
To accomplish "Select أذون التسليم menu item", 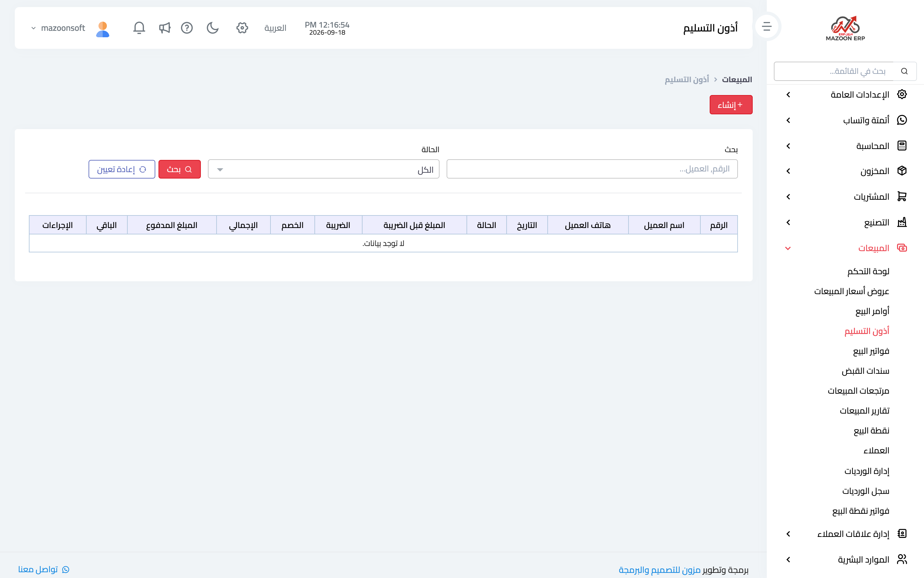I will [867, 331].
